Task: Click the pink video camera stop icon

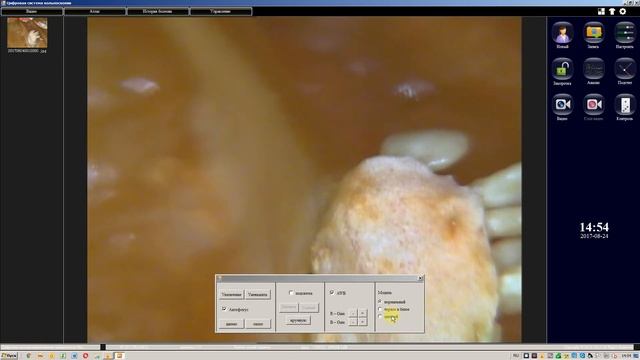Action: 593,105
